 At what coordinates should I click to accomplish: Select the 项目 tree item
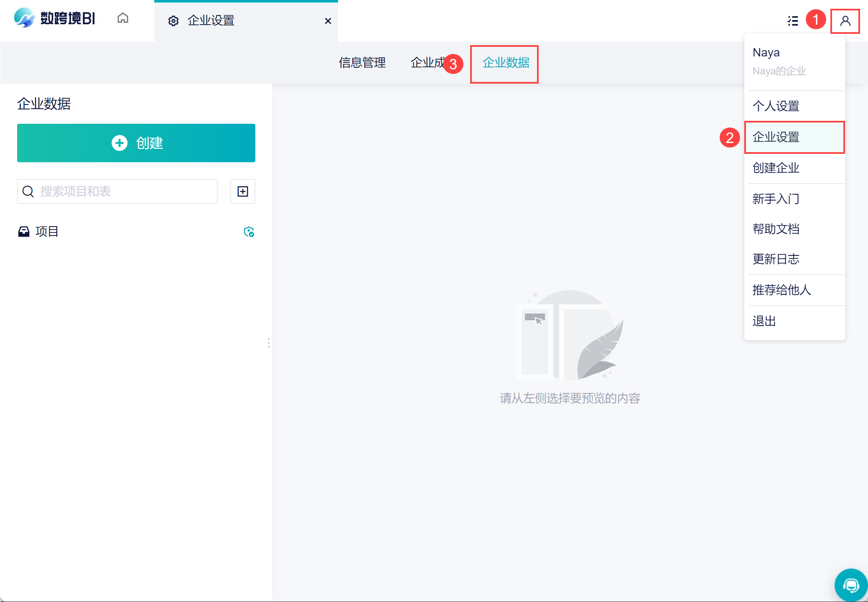coord(47,232)
